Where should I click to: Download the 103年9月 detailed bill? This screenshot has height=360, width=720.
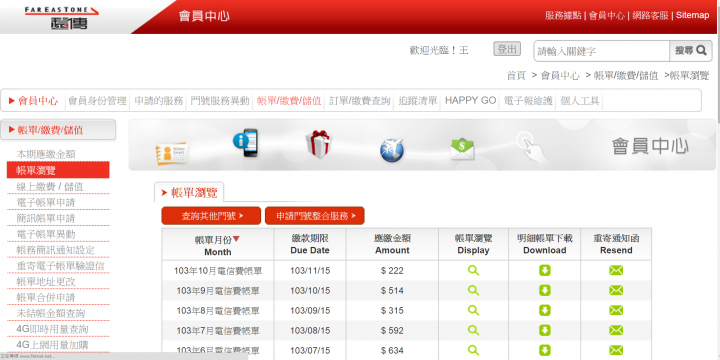[x=545, y=290]
